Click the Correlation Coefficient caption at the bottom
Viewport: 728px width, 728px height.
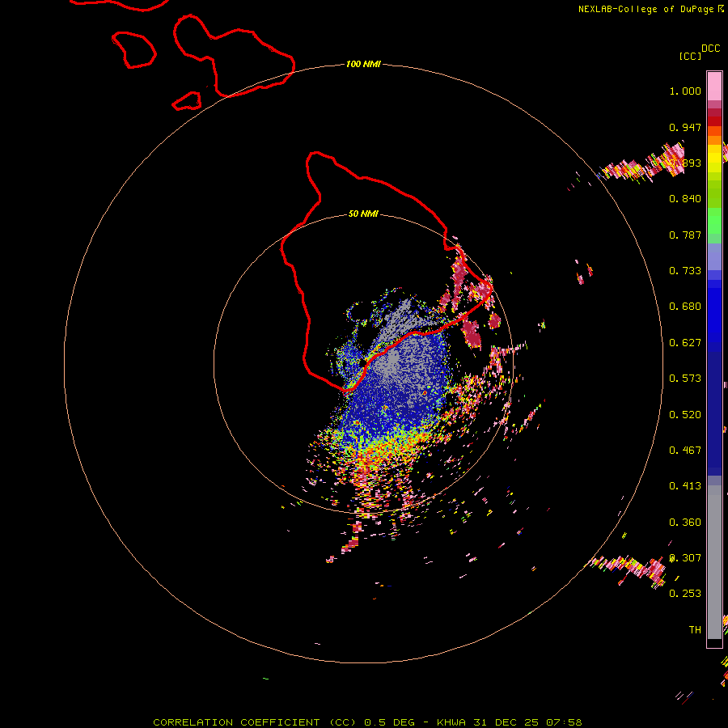coord(366,722)
